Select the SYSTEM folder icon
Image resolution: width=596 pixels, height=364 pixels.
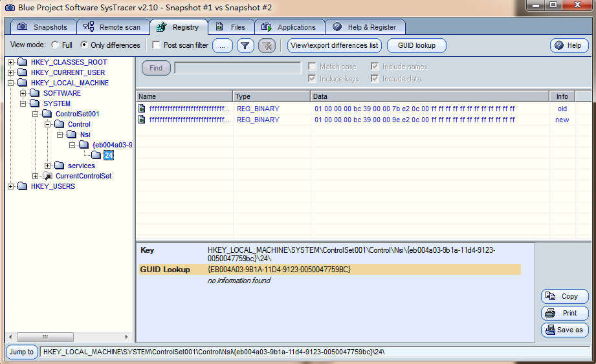tap(34, 103)
